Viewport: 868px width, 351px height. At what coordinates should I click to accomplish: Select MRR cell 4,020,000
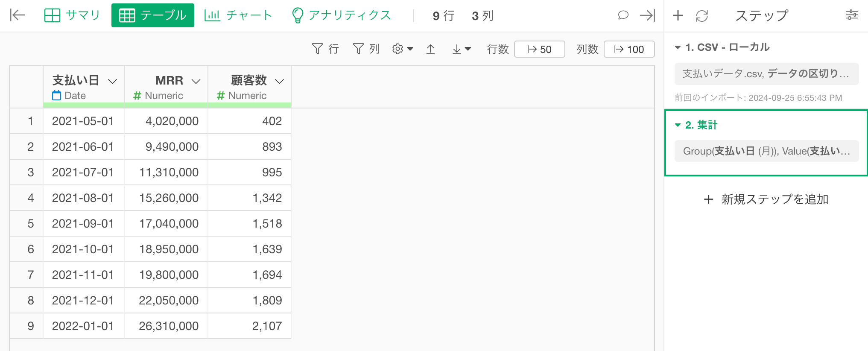coord(166,121)
